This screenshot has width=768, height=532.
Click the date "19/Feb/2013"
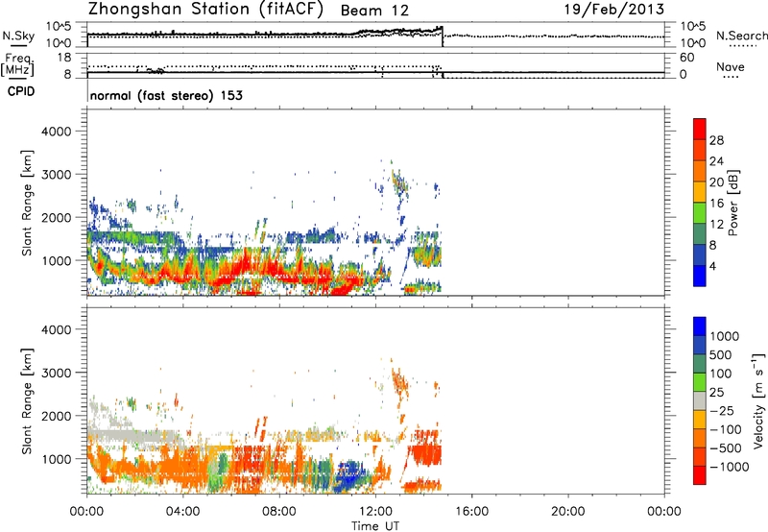[614, 9]
